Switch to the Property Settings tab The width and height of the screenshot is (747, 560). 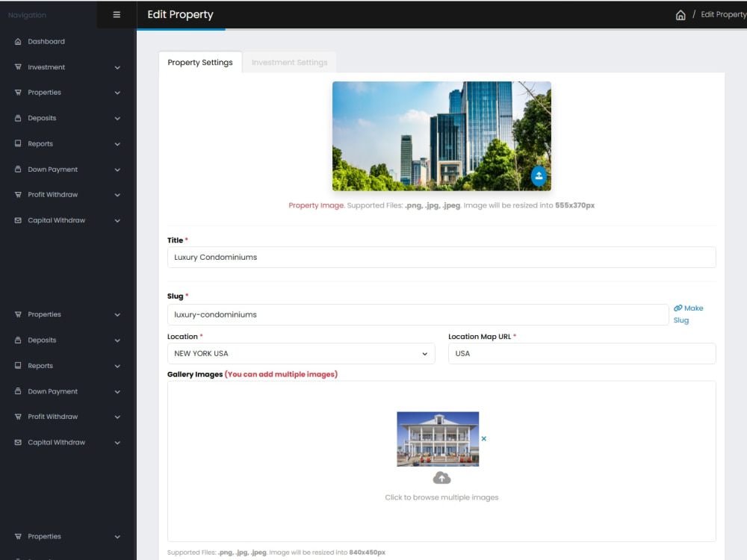[200, 63]
